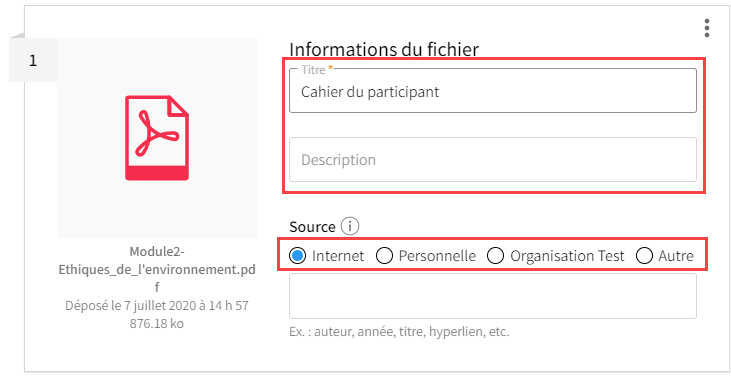The width and height of the screenshot is (731, 386).
Task: Select the Organisation Test radio button
Action: tap(495, 255)
